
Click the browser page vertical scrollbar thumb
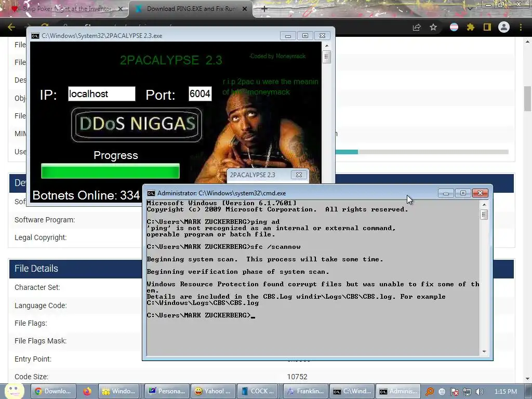[x=527, y=98]
